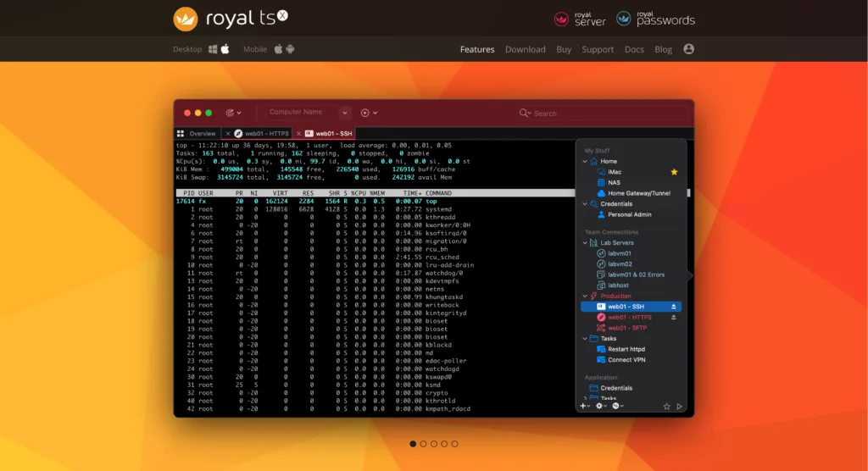This screenshot has width=868, height=471.
Task: Select the first carousel slide dot
Action: tap(413, 444)
